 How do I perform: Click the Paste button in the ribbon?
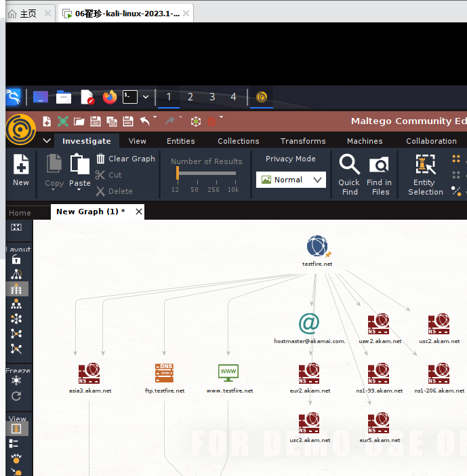[79, 170]
